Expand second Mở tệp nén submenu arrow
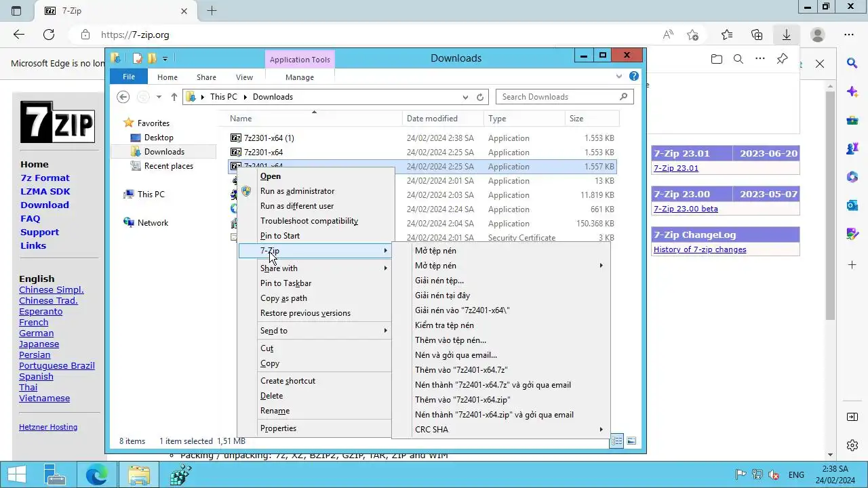Screen dimensions: 868x488 pyautogui.click(x=601, y=266)
